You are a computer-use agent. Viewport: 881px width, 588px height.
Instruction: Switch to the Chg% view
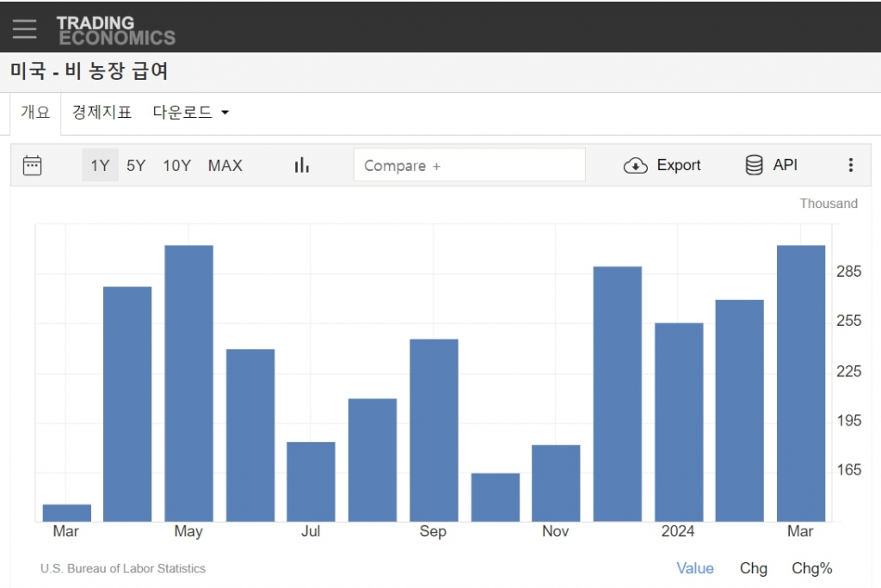(x=811, y=568)
